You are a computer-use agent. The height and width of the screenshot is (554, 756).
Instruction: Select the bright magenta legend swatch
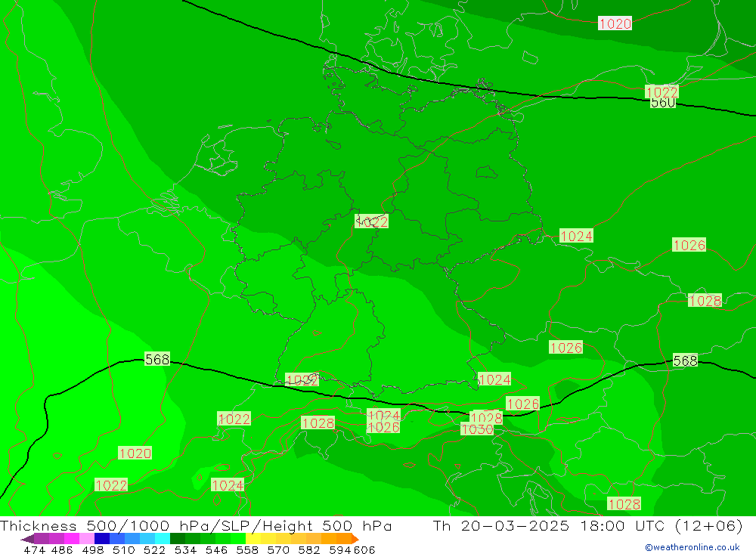tap(71, 539)
